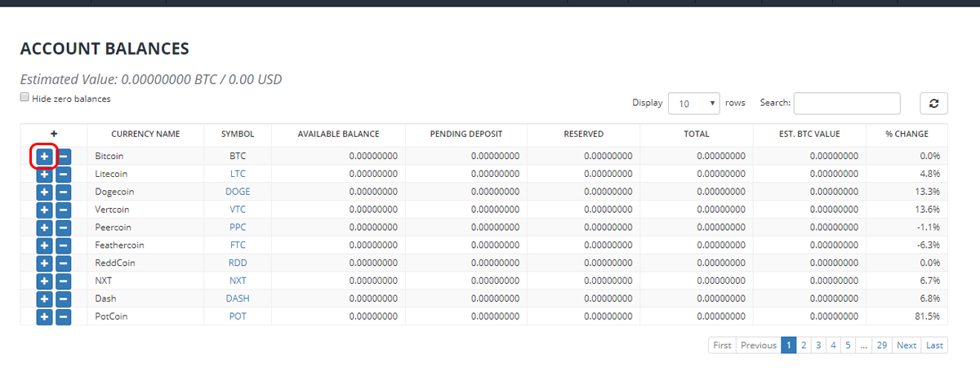
Task: Click PotCoin's 81.5% change value
Action: pos(926,316)
